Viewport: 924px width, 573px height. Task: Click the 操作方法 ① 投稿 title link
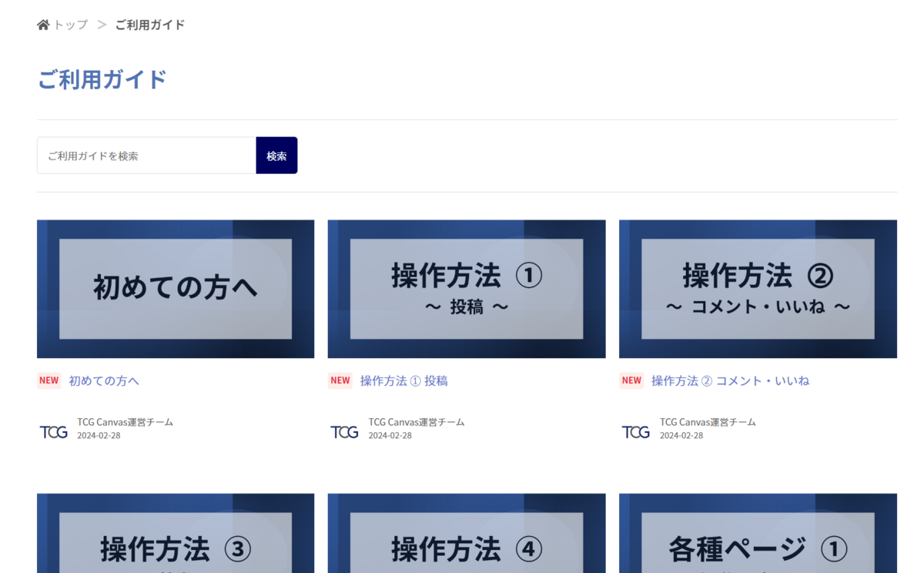tap(403, 380)
